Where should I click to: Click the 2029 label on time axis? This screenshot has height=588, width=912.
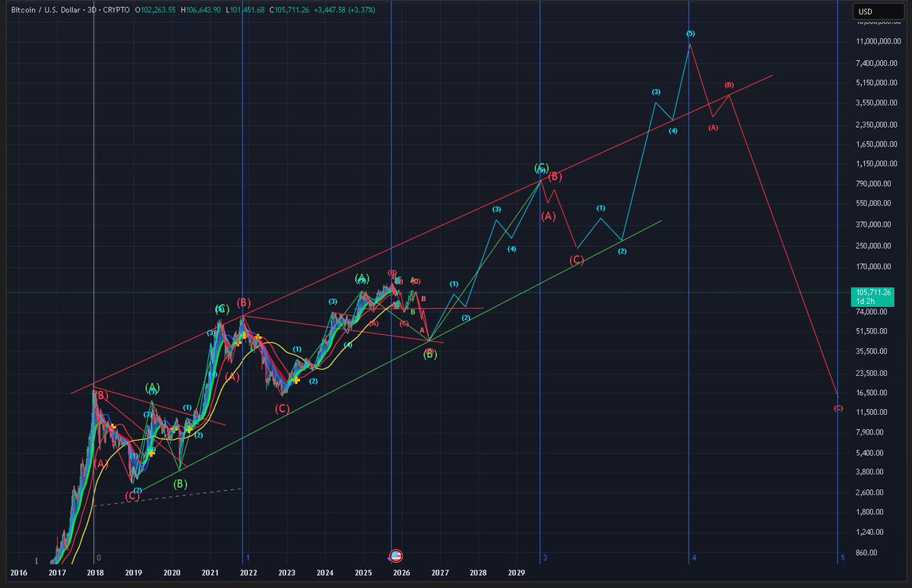(516, 572)
